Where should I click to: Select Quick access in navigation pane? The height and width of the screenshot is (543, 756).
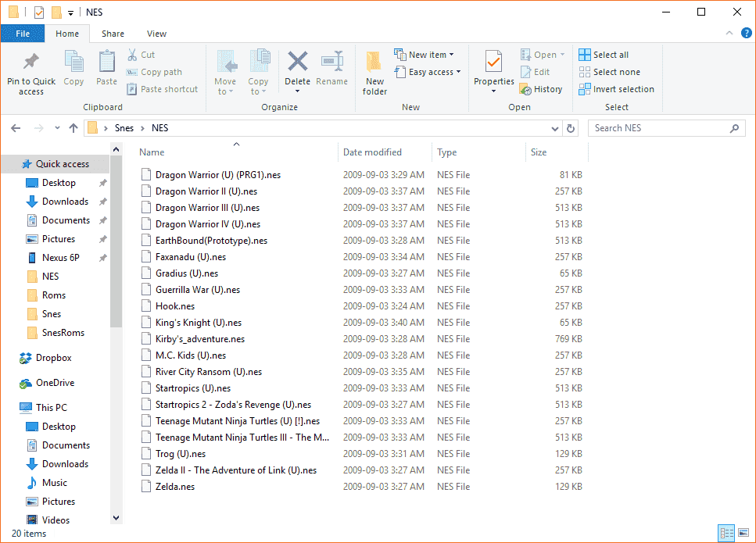[x=55, y=164]
